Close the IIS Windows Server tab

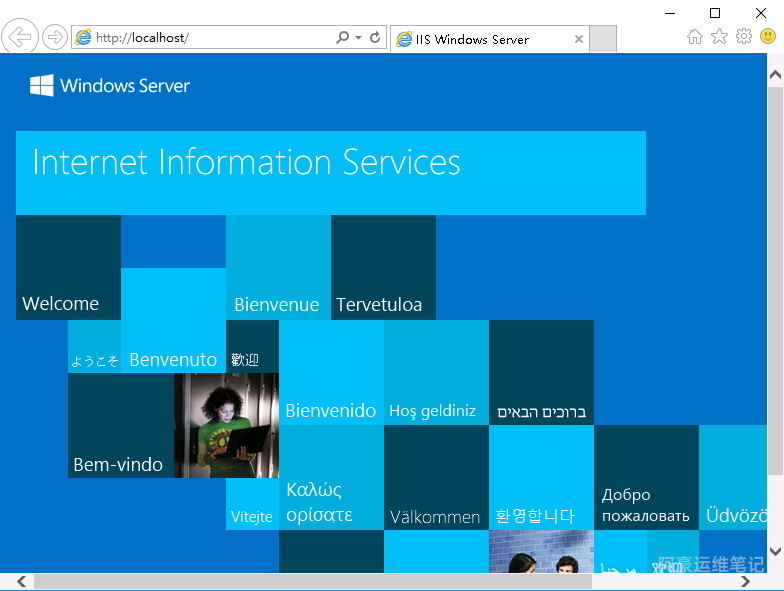578,39
